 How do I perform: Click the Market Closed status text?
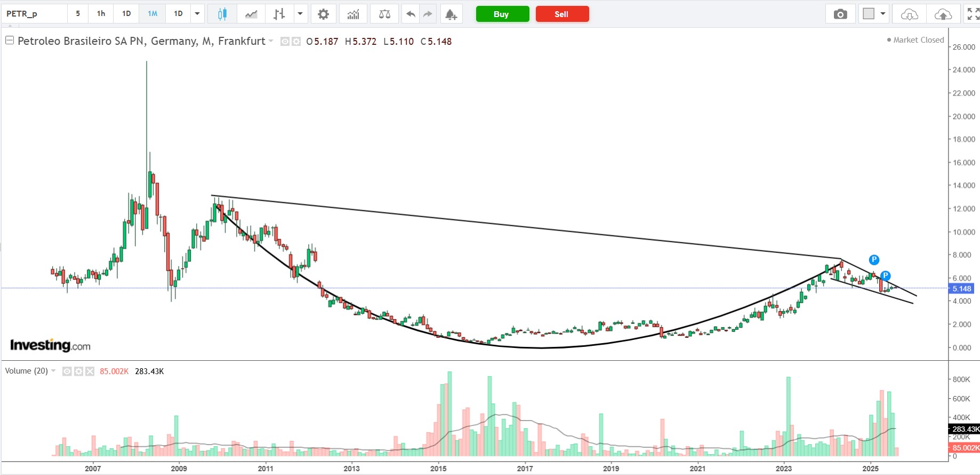(x=919, y=40)
